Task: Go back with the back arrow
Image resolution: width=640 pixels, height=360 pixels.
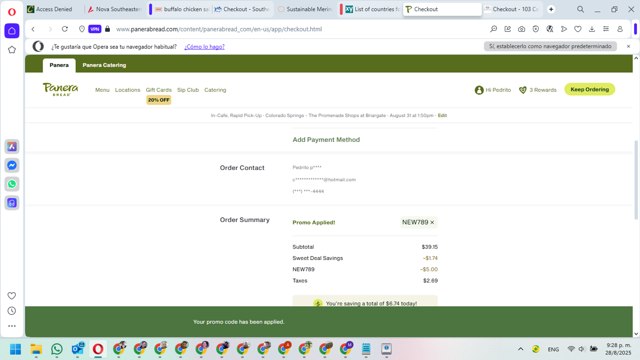Action: 33,29
